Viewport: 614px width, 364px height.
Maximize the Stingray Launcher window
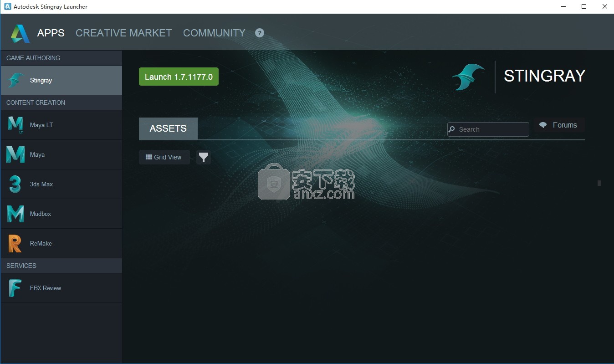[584, 6]
